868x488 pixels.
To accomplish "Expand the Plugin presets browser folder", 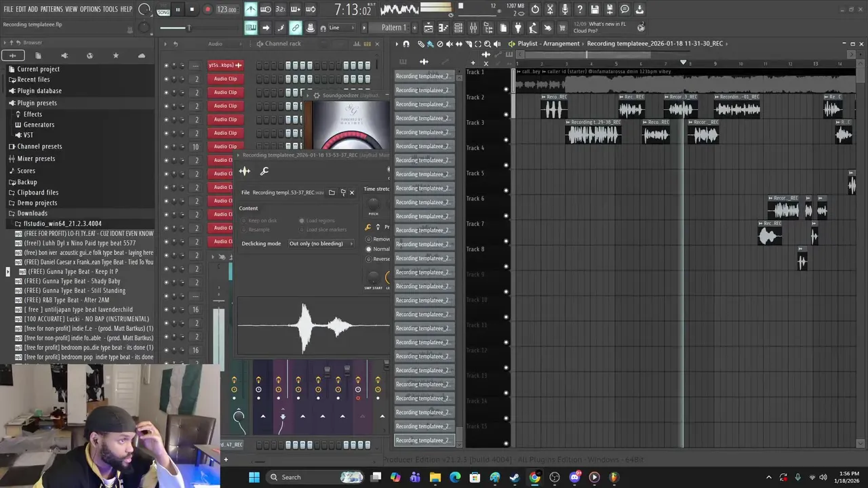I will click(37, 103).
